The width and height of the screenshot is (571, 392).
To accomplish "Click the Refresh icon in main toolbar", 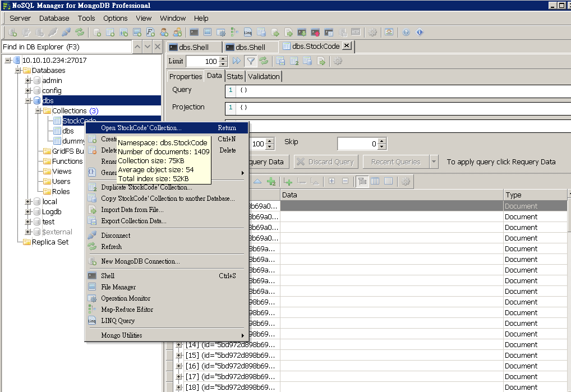I will pos(80,33).
